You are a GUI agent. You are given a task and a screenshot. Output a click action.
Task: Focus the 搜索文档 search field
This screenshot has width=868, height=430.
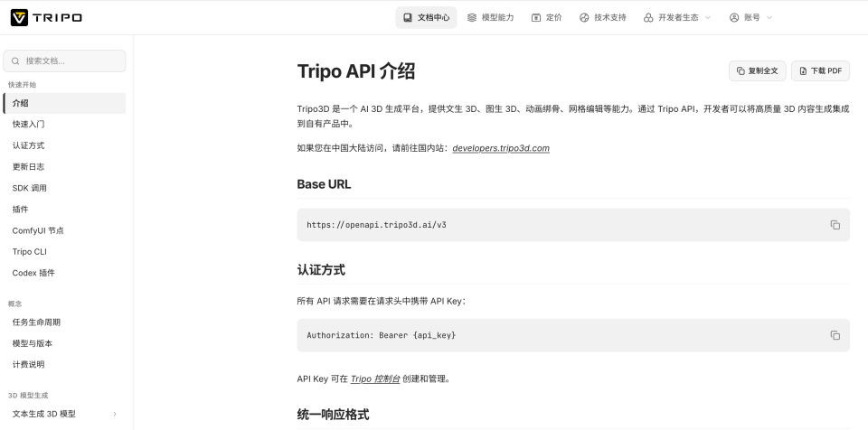tap(65, 61)
